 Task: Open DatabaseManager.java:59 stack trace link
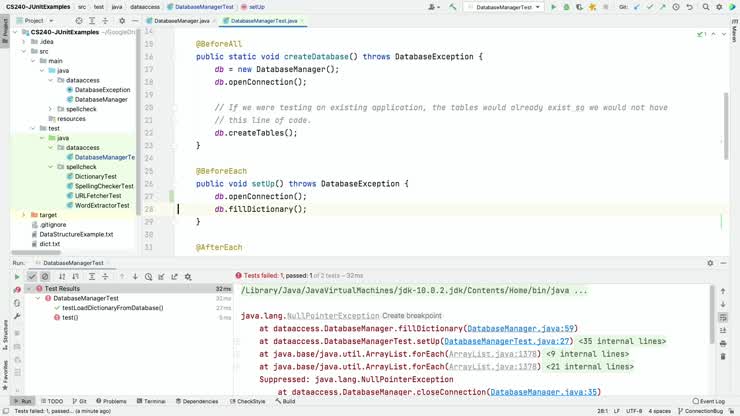[x=520, y=329]
